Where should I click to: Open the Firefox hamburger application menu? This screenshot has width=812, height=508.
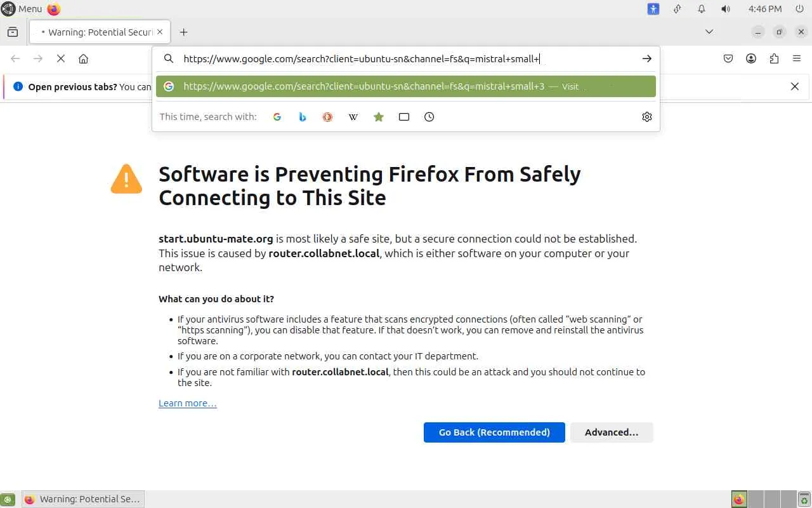[x=797, y=58]
